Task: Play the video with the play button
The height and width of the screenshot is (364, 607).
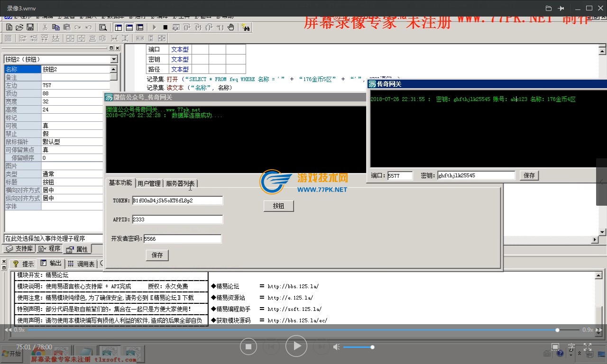Action: click(297, 346)
